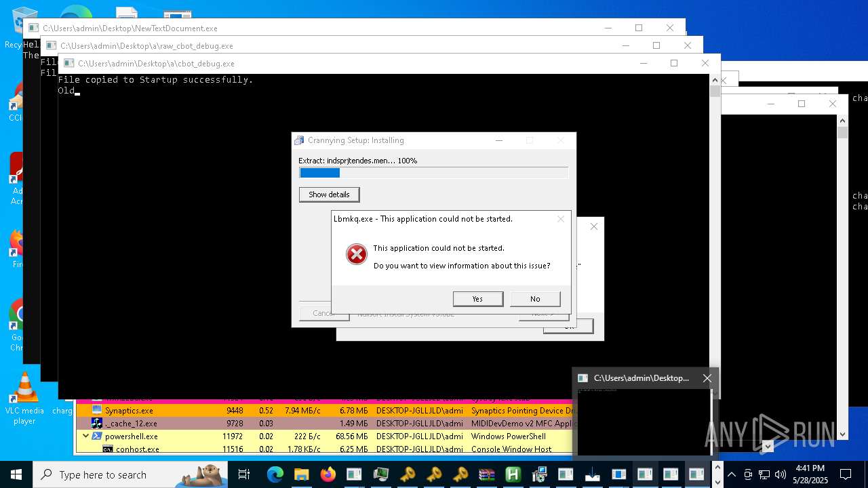This screenshot has height=488, width=868.
Task: Open the clock showing 4:41 PM
Action: coord(810,474)
